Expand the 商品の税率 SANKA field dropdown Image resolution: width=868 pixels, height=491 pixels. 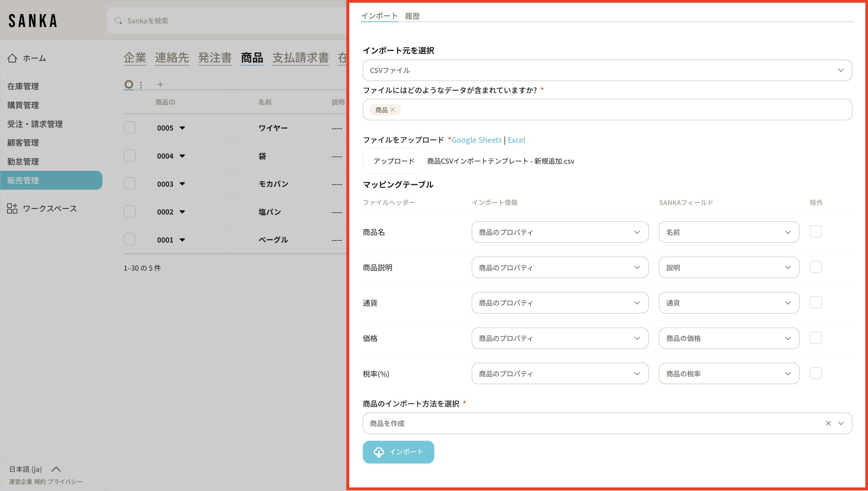(729, 373)
